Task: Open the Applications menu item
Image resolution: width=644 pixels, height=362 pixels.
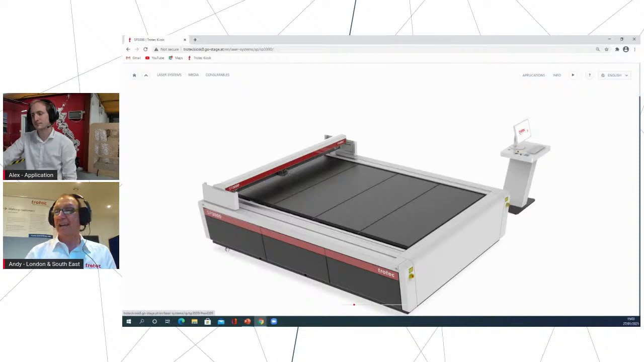Action: pyautogui.click(x=533, y=75)
